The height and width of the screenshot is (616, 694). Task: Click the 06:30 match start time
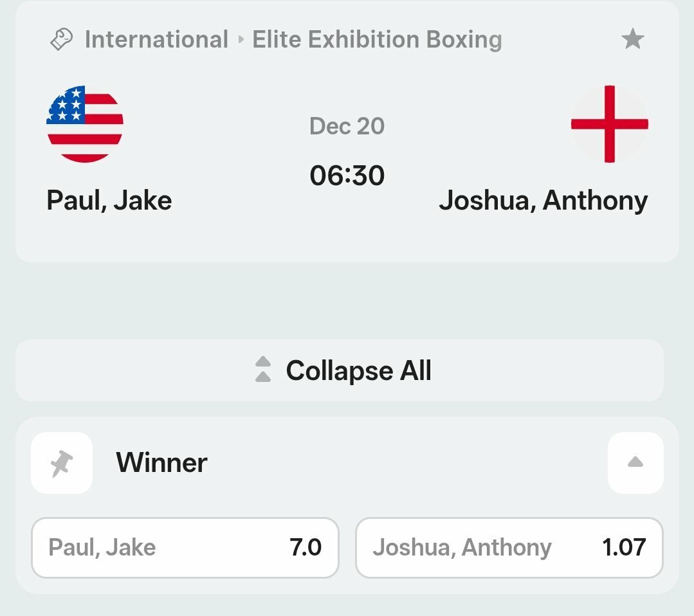pos(347,176)
